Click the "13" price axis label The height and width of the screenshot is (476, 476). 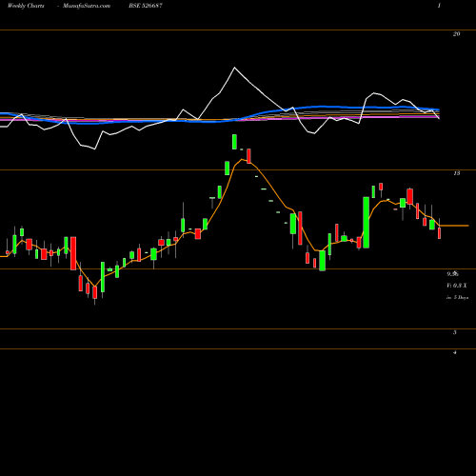pyautogui.click(x=456, y=173)
